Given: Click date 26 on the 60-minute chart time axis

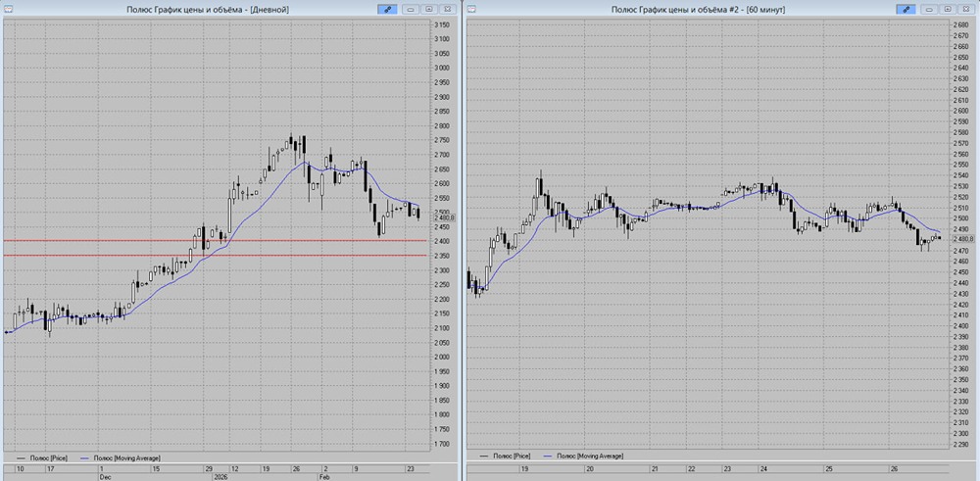Looking at the screenshot, I should coord(894,468).
